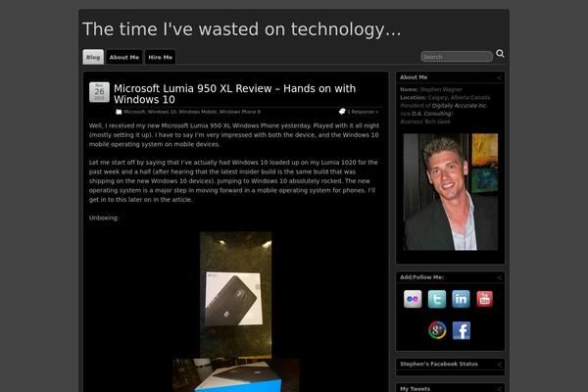Open the Windows Mobile category link
This screenshot has width=588, height=392.
coord(197,112)
